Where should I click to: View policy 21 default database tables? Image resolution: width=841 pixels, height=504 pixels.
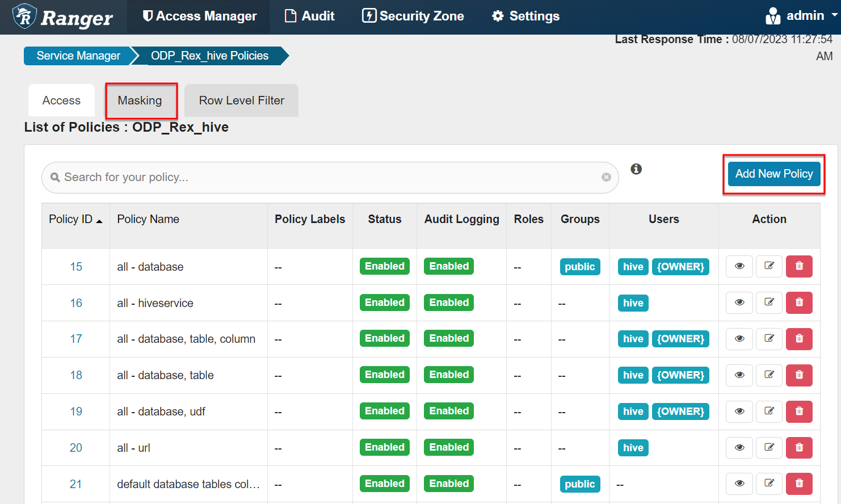click(x=739, y=484)
